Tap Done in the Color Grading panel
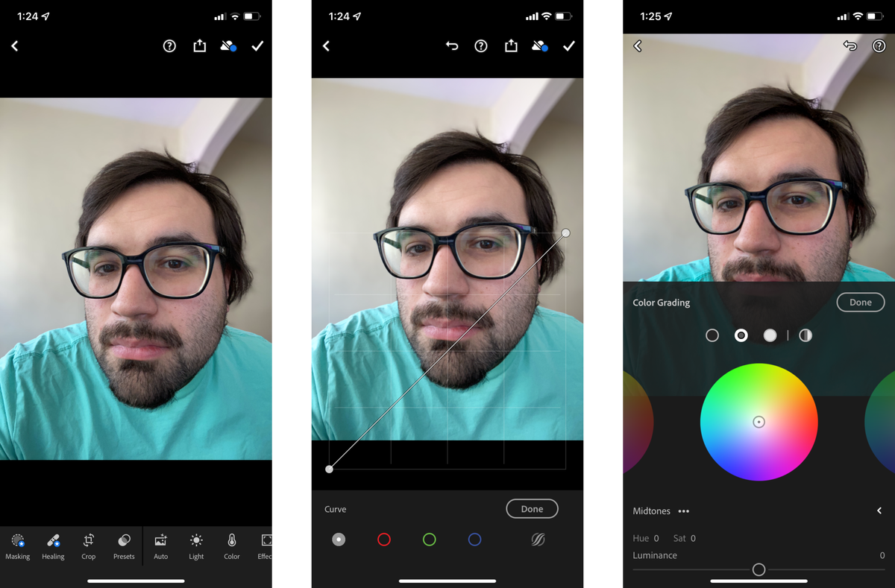The image size is (895, 588). [x=860, y=302]
